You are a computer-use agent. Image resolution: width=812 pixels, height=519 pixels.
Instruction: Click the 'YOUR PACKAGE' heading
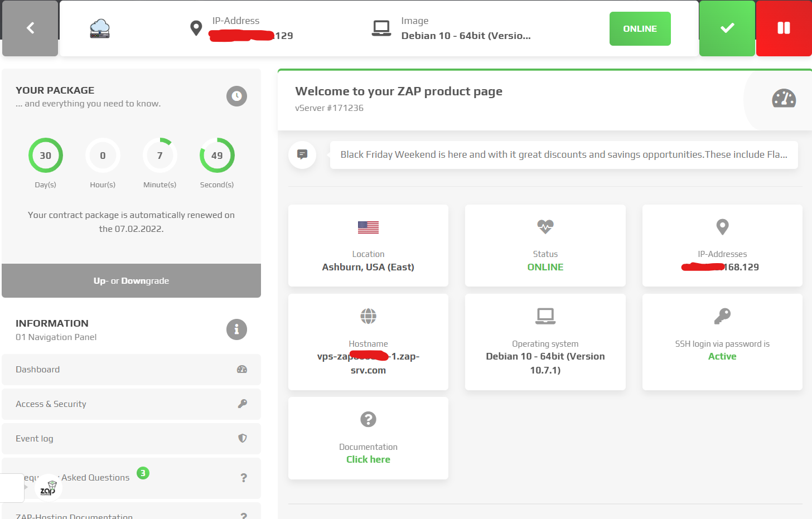tap(55, 90)
